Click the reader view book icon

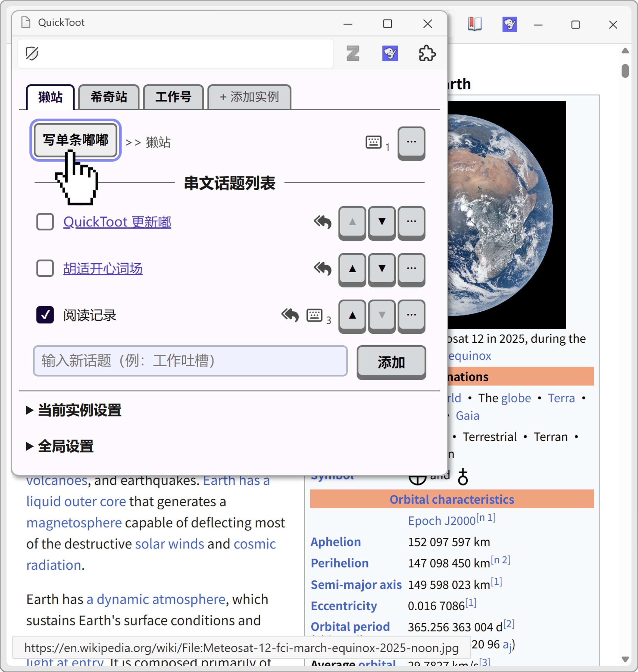pos(474,24)
